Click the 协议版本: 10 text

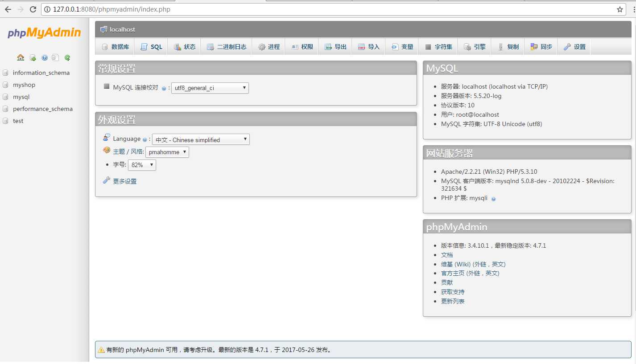pyautogui.click(x=458, y=105)
